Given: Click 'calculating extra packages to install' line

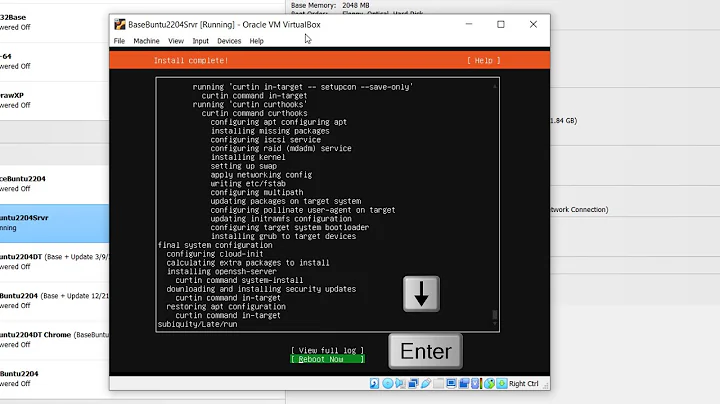Looking at the screenshot, I should pos(248,263).
